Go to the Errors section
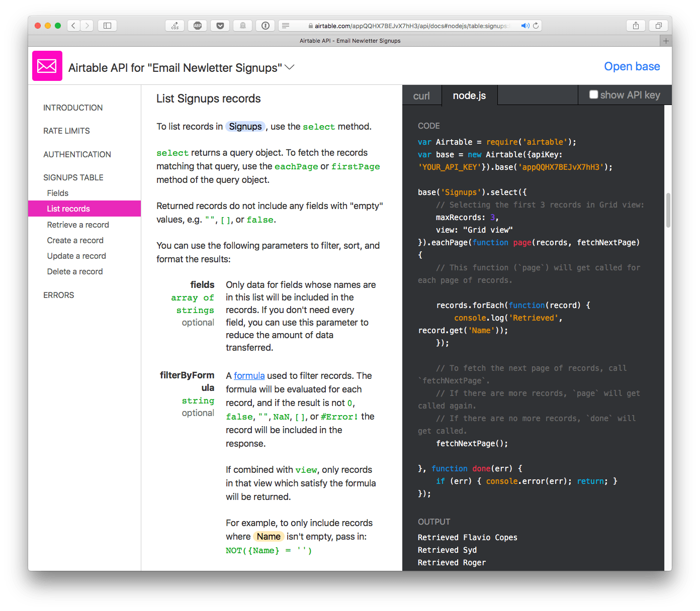This screenshot has height=611, width=700. pyautogui.click(x=58, y=295)
